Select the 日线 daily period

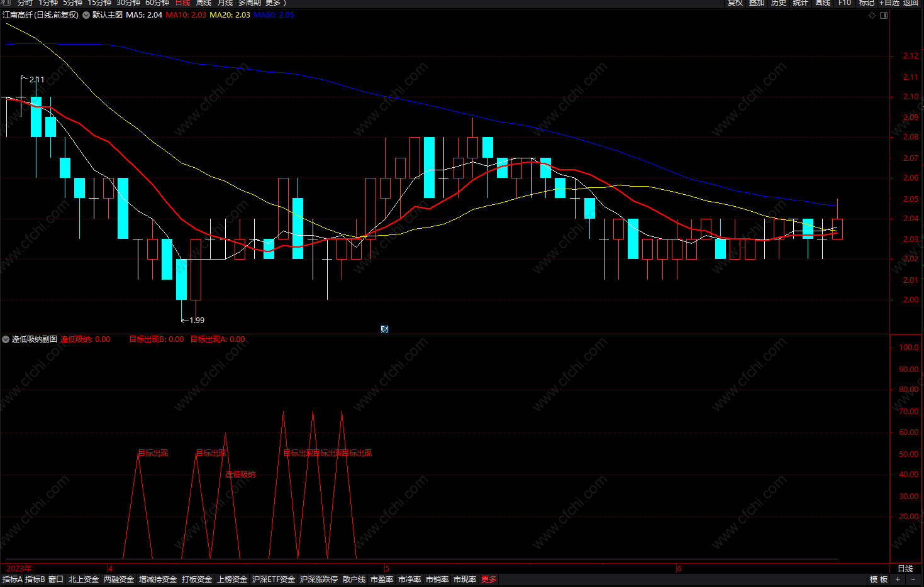click(182, 3)
